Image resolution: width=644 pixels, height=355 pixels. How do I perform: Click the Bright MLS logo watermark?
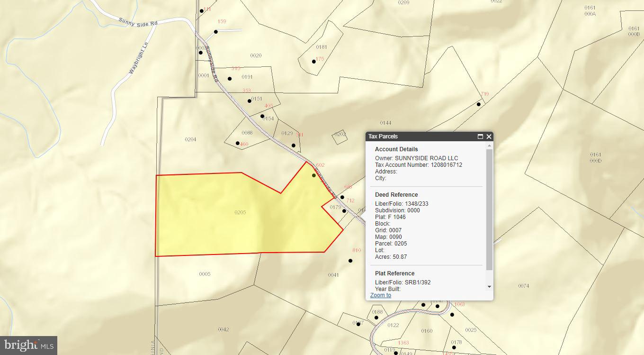(28, 345)
